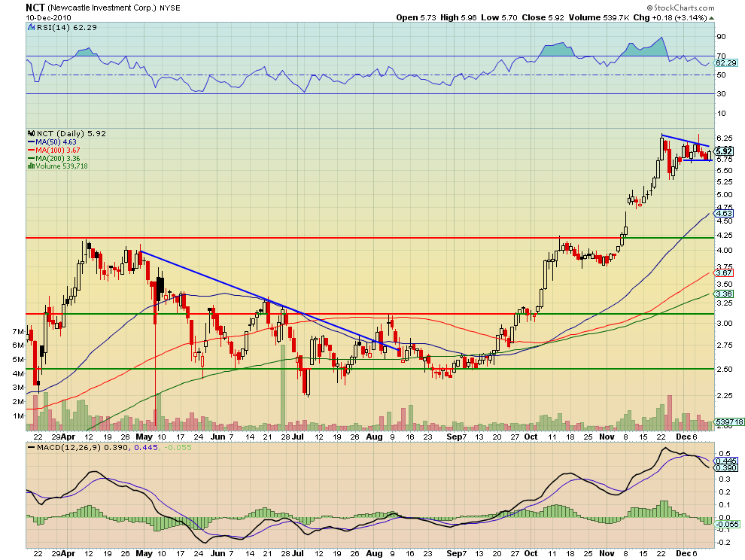
Task: Click the NYSE exchange label
Action: point(170,8)
